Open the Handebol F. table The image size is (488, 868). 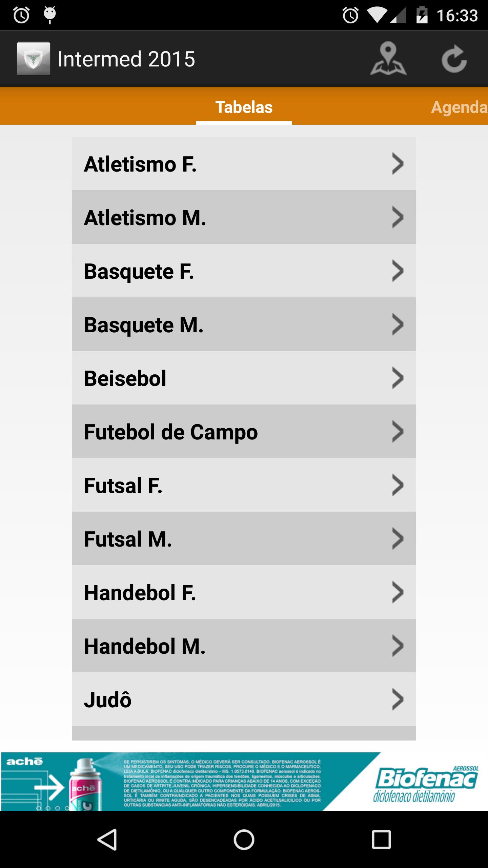pos(243,592)
